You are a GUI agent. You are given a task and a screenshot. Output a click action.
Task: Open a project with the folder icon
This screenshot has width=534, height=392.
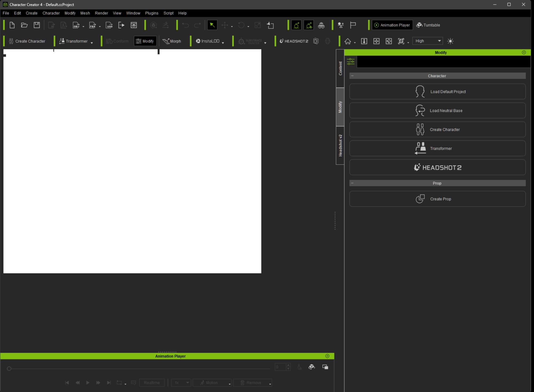pos(24,25)
